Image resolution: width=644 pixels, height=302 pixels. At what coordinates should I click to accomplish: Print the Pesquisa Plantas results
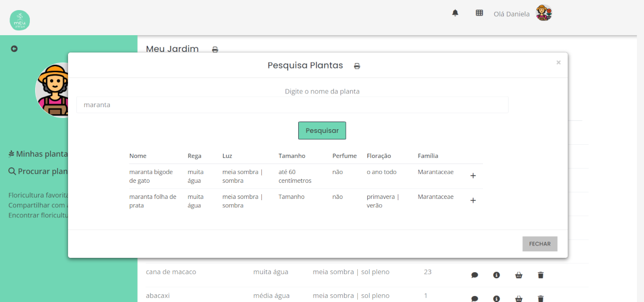click(357, 66)
